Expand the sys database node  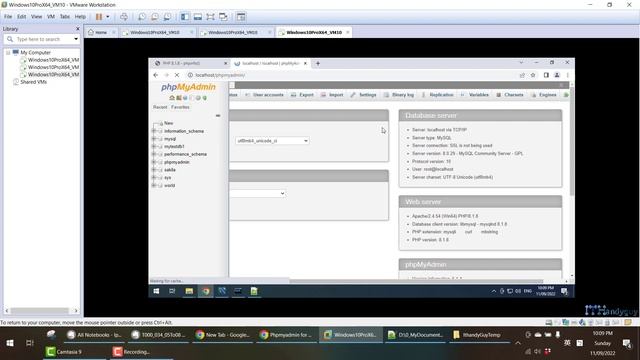[154, 178]
